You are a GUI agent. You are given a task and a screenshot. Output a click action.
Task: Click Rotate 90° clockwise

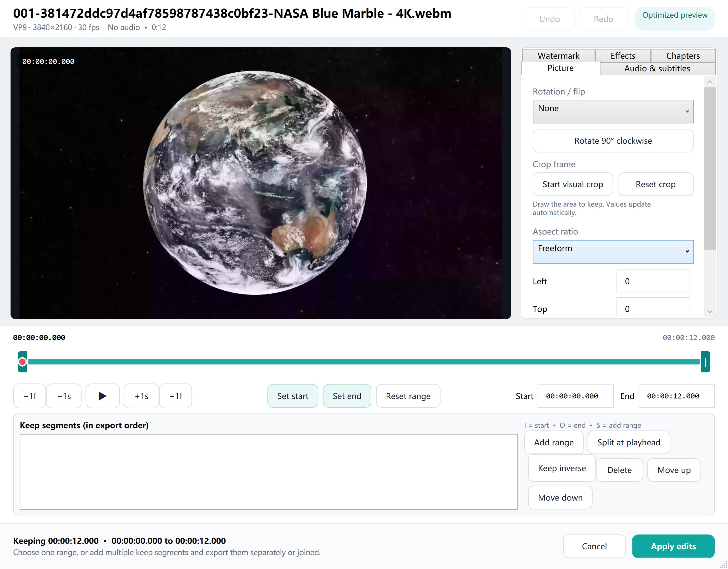click(613, 141)
